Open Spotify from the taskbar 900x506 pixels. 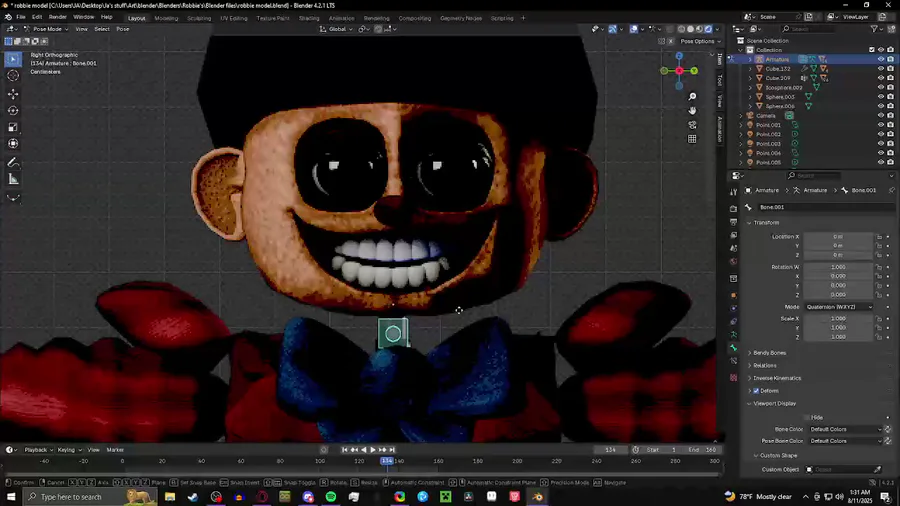tap(331, 497)
